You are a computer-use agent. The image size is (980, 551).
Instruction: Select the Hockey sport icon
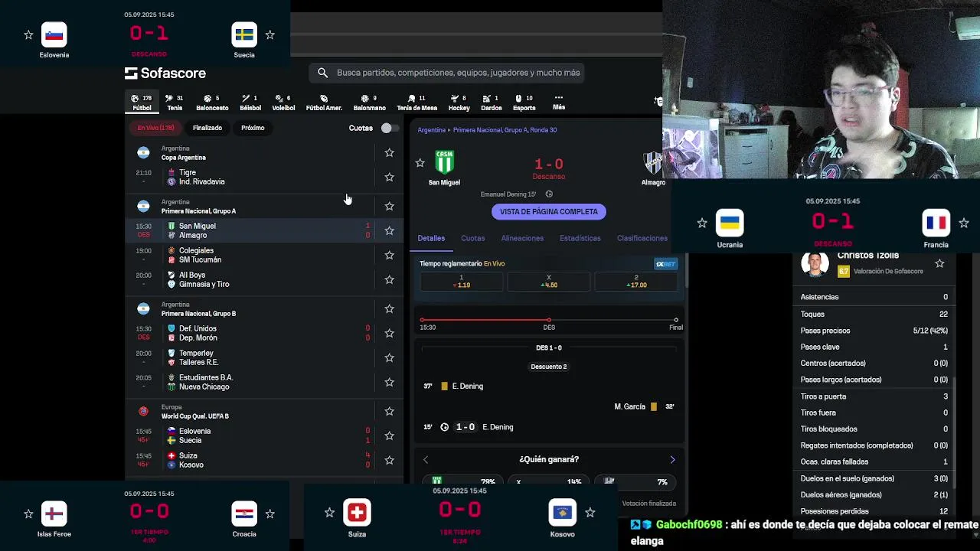tap(459, 103)
